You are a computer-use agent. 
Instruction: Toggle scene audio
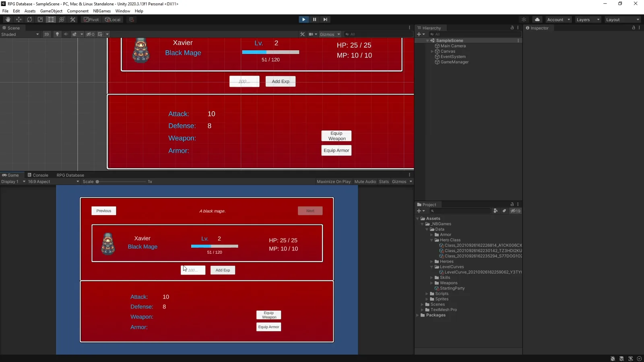(x=66, y=34)
